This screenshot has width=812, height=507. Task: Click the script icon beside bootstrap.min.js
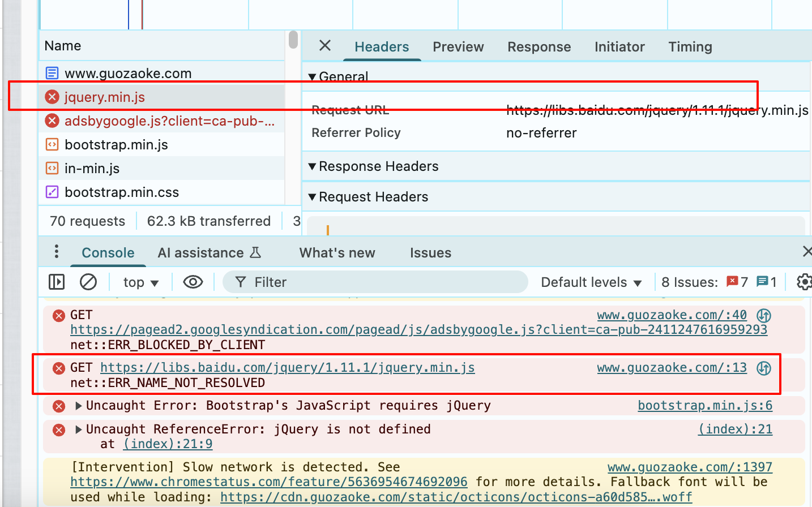tap(52, 144)
